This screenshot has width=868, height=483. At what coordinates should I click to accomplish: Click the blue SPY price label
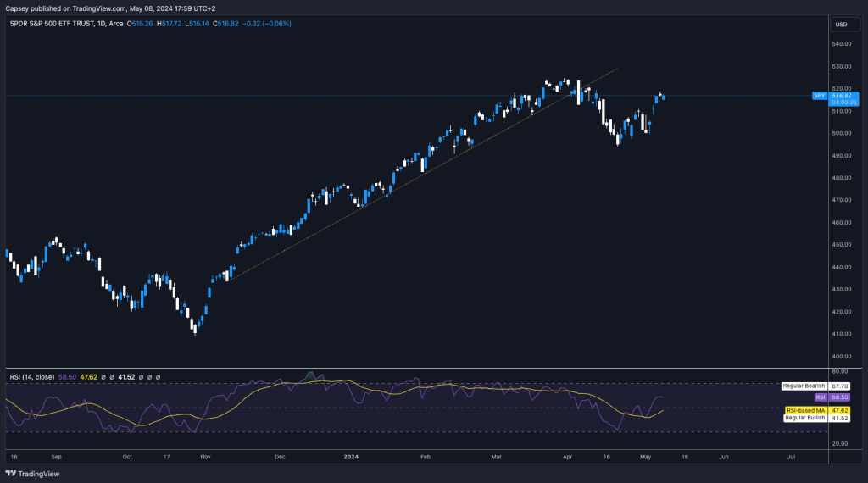[x=820, y=96]
